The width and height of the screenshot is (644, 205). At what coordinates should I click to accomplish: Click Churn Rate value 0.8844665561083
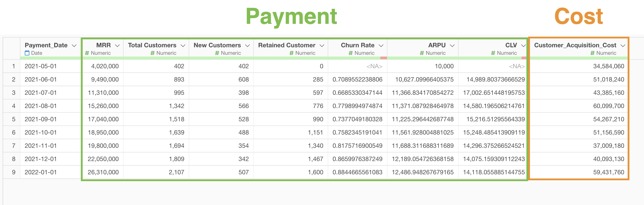(358, 172)
